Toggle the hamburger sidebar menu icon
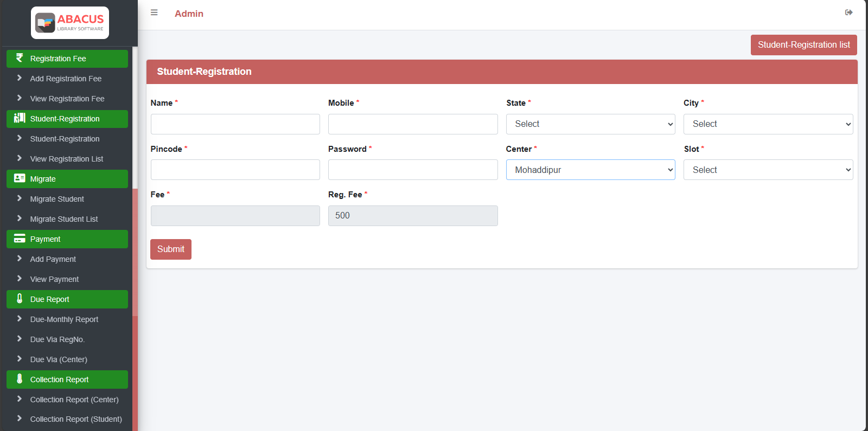 154,12
